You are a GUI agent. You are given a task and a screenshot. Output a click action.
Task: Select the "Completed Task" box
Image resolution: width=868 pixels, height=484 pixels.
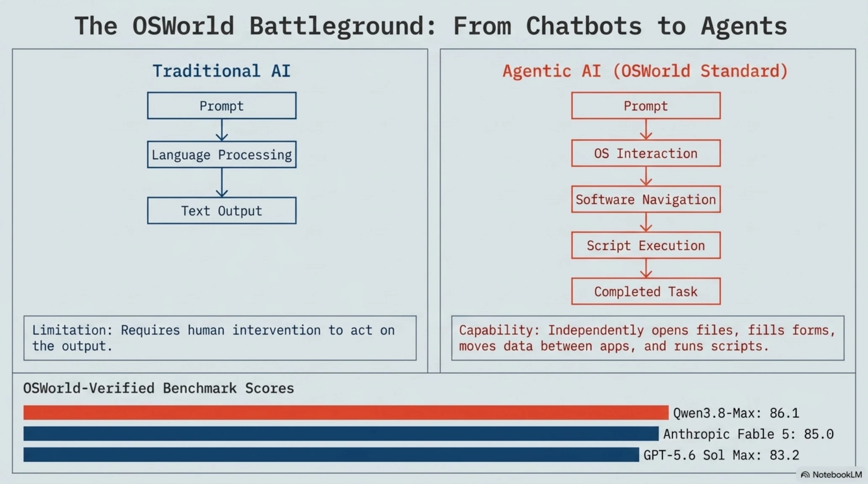pos(646,291)
